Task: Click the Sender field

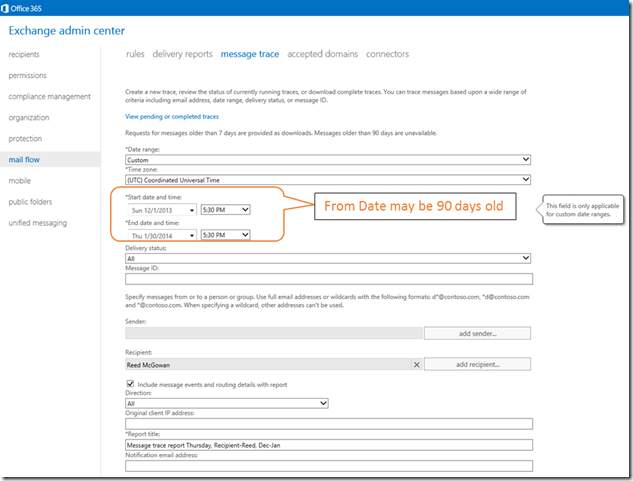Action: click(274, 333)
